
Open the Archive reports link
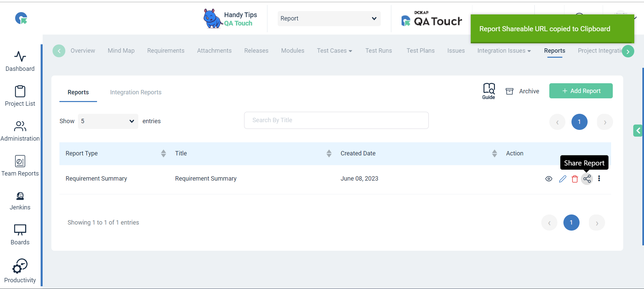522,91
